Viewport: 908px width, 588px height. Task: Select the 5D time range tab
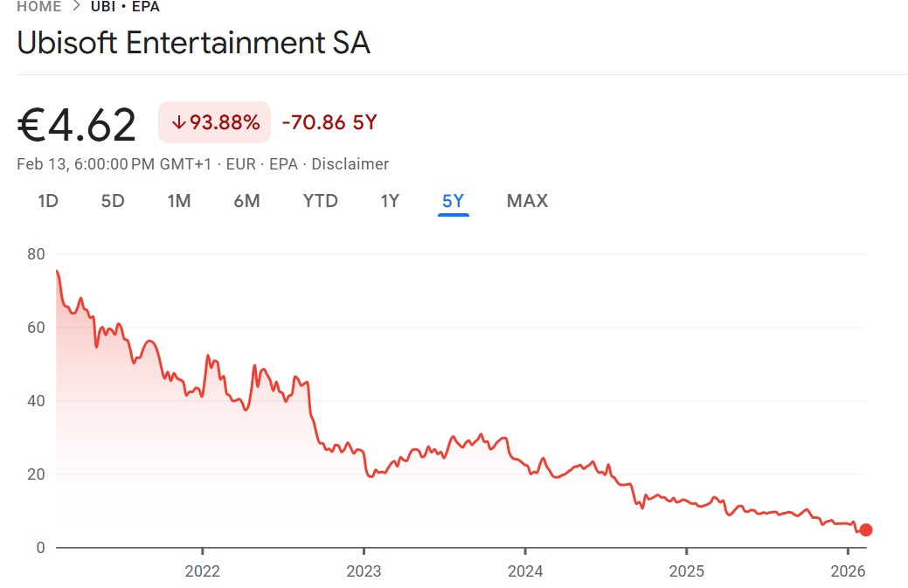click(x=113, y=201)
